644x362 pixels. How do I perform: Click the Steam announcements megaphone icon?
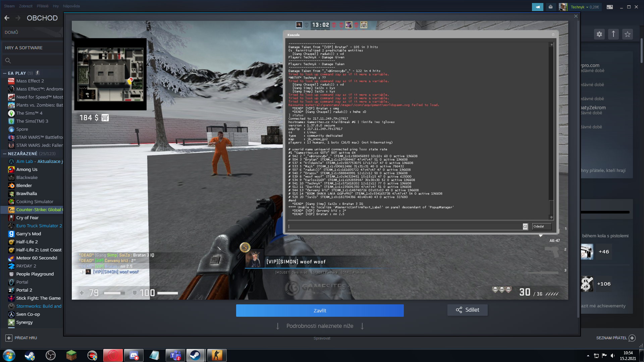coord(537,7)
